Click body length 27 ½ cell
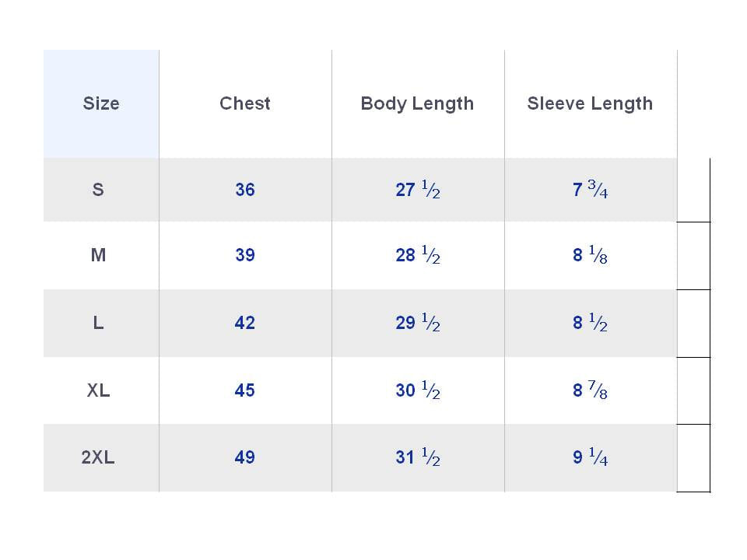The image size is (747, 560). 418,190
